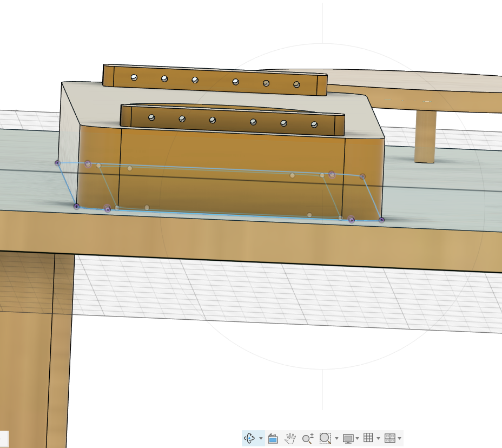Screen dimensions: 502x448
Task: Activate the Orbit tool in navigation bar
Action: click(249, 438)
